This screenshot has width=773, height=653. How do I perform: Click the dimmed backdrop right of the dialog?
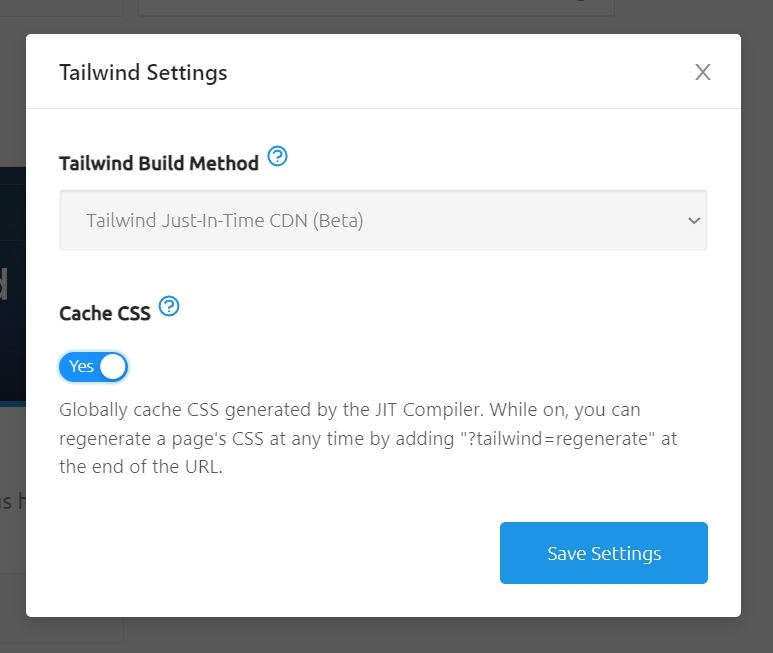click(757, 330)
